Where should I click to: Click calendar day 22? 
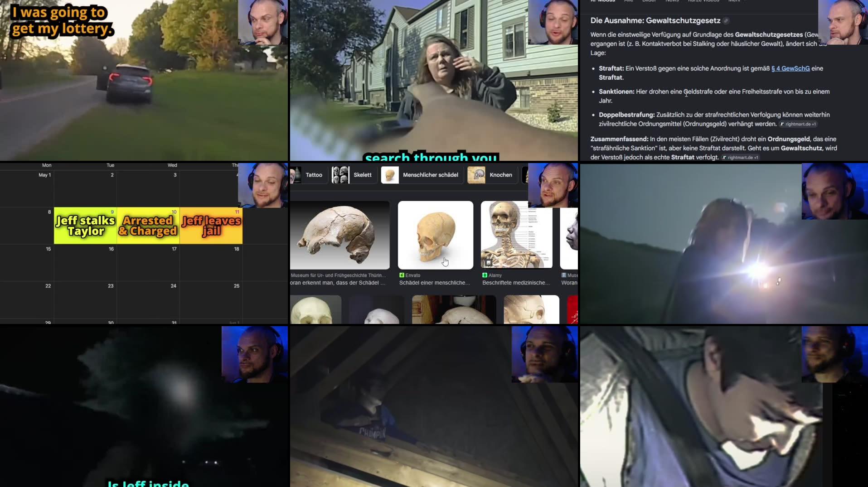tap(27, 300)
